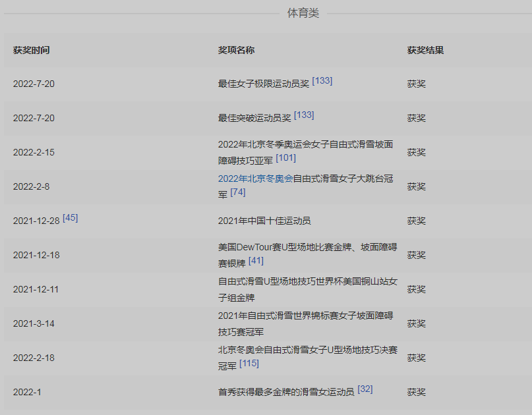The width and height of the screenshot is (532, 415).
Task: Click the 体育类 section heading
Action: pos(303,13)
